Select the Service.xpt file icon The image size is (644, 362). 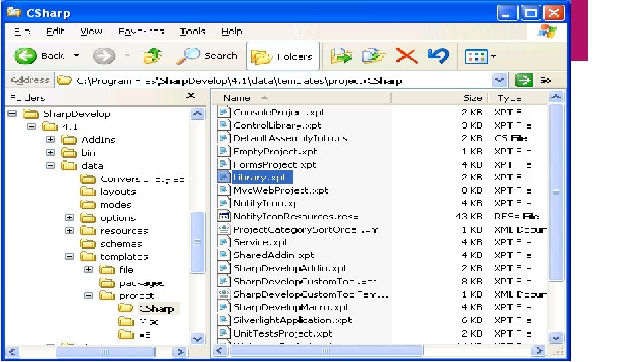click(x=223, y=242)
